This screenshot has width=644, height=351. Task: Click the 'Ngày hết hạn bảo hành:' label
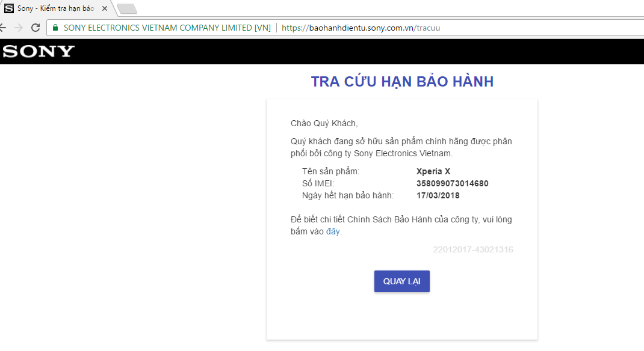pos(348,195)
